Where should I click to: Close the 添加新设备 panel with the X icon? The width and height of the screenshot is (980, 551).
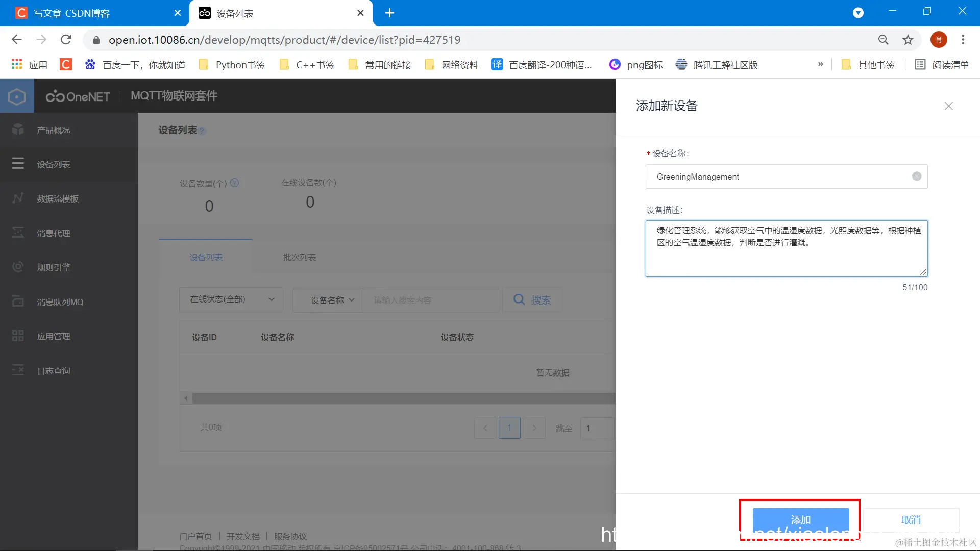948,106
